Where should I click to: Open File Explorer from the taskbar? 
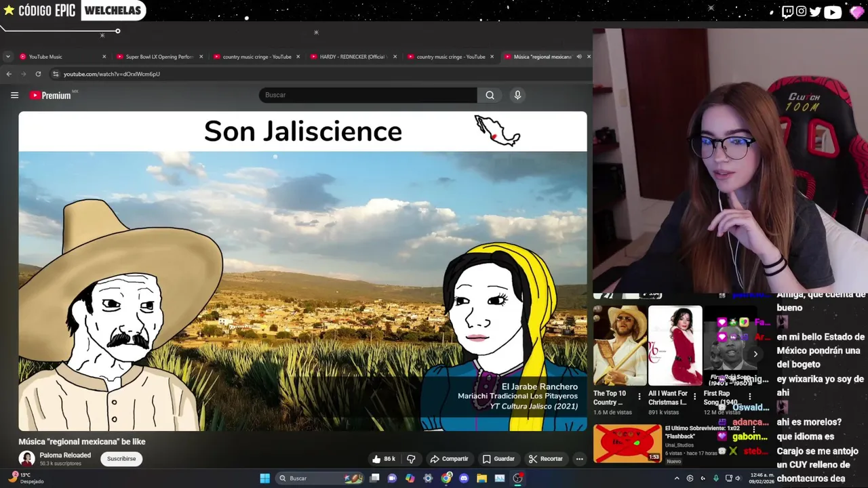(481, 478)
